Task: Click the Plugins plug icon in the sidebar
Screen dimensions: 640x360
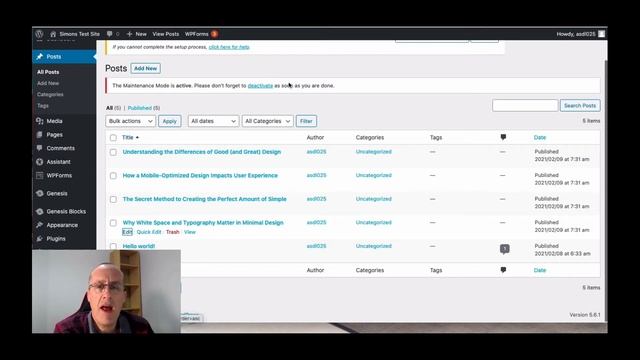Action: point(40,239)
